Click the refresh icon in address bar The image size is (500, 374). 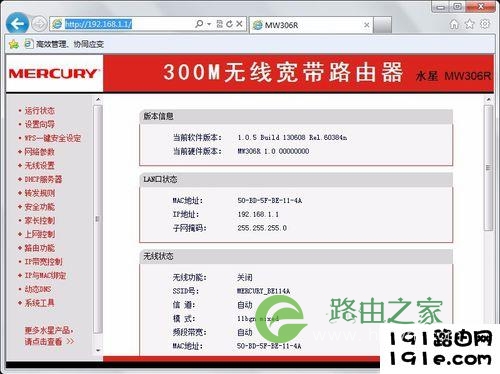tap(229, 24)
